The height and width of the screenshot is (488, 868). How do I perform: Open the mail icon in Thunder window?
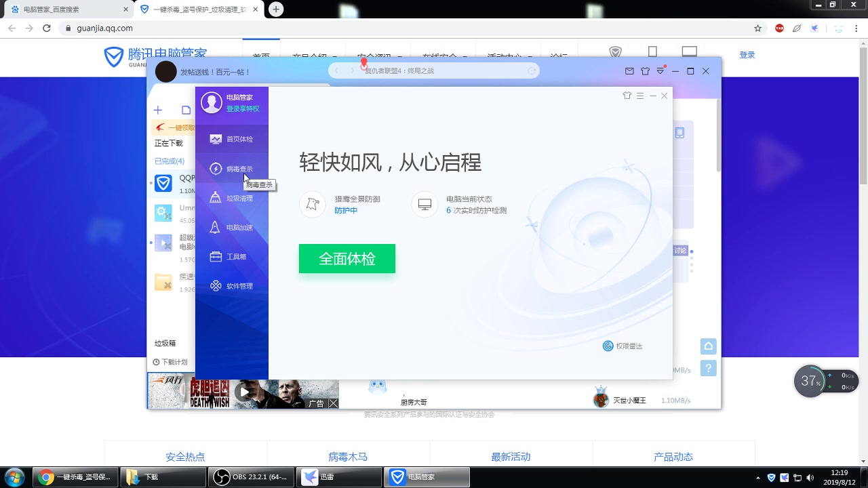629,70
